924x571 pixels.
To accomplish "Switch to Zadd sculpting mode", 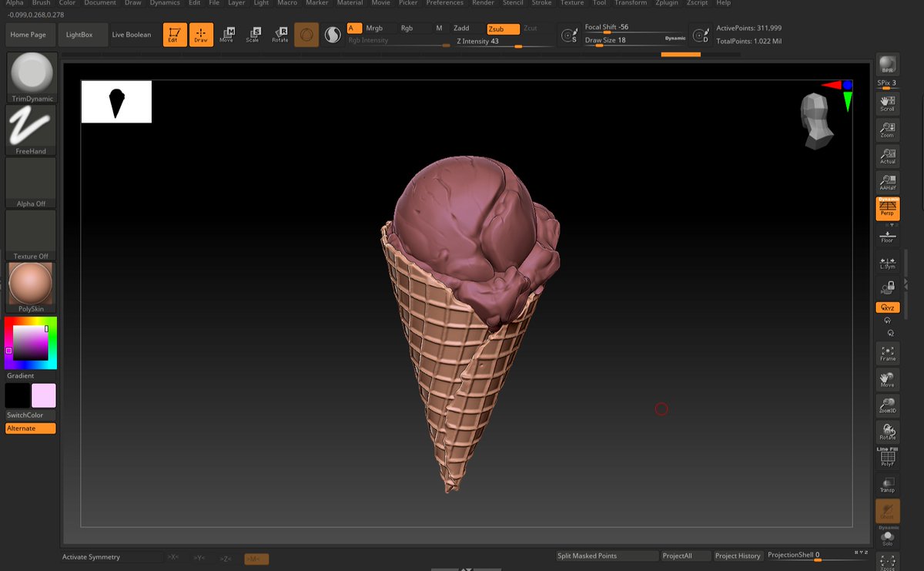I will click(461, 29).
